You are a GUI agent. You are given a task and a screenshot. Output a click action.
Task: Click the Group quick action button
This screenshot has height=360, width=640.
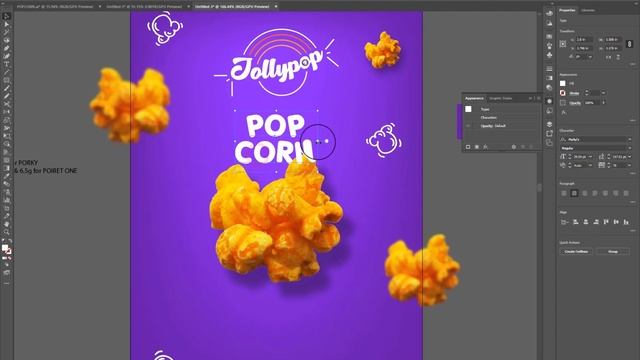[613, 251]
